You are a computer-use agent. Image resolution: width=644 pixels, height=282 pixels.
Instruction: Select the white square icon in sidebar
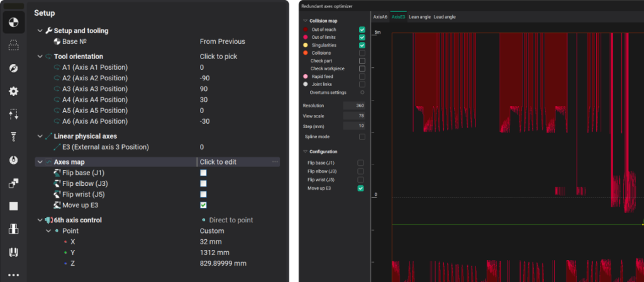click(13, 206)
